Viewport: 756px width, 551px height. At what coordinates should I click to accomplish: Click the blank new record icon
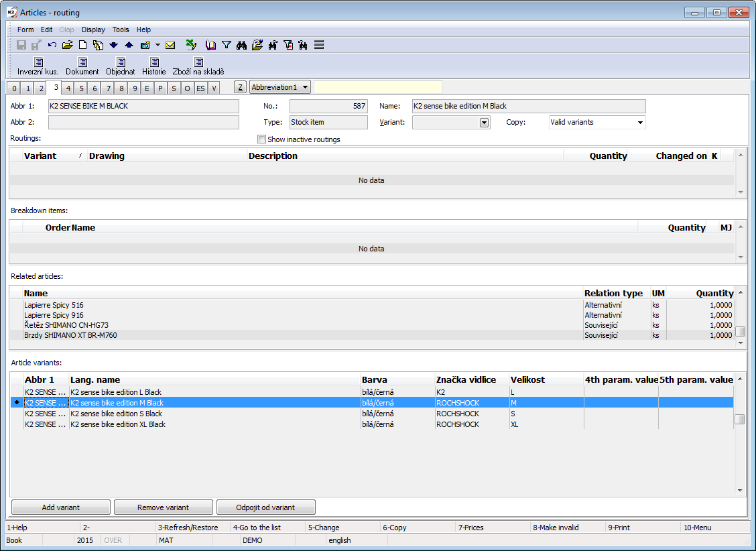(83, 46)
